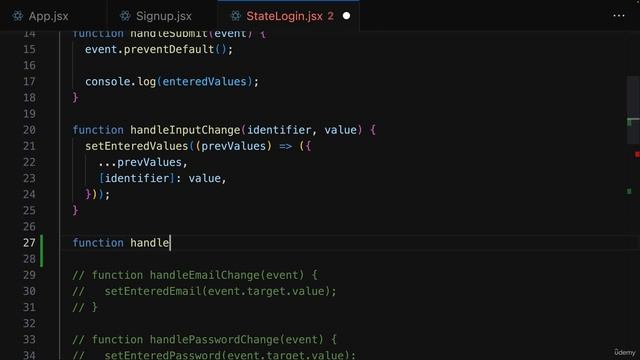
Task: Click the closing brace on line 25
Action: [75, 211]
